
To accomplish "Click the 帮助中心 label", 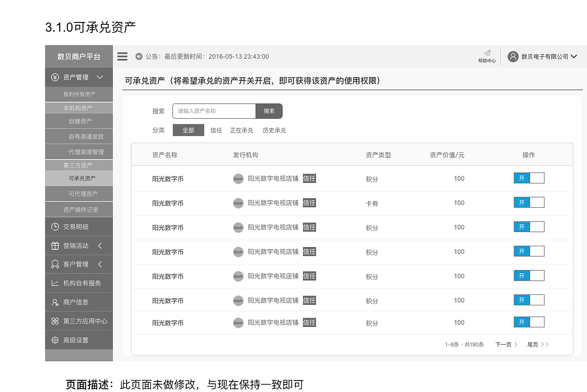I will (487, 61).
